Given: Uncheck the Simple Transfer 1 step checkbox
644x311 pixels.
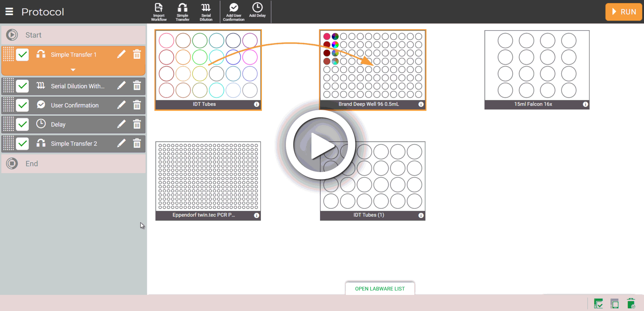Looking at the screenshot, I should click(x=22, y=55).
